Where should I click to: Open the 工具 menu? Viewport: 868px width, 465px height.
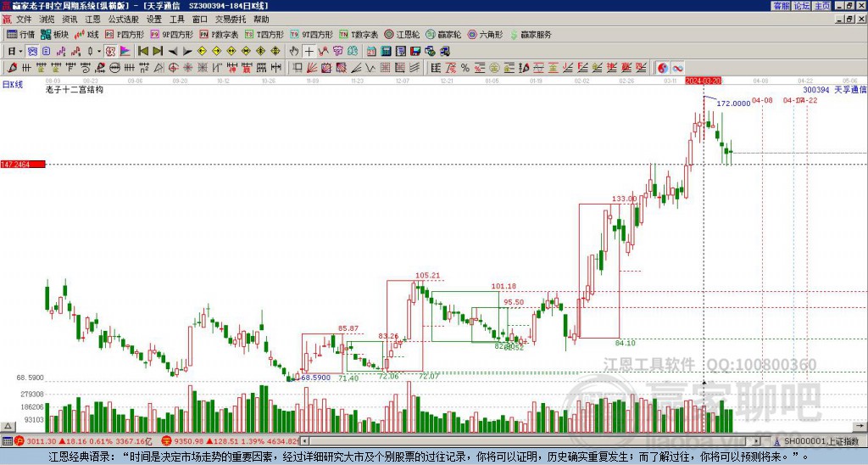[x=176, y=20]
